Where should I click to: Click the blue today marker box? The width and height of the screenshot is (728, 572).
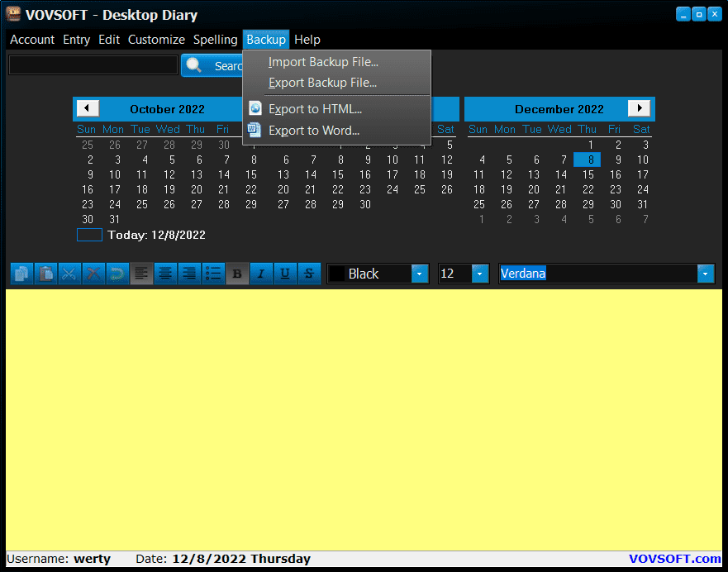(89, 235)
